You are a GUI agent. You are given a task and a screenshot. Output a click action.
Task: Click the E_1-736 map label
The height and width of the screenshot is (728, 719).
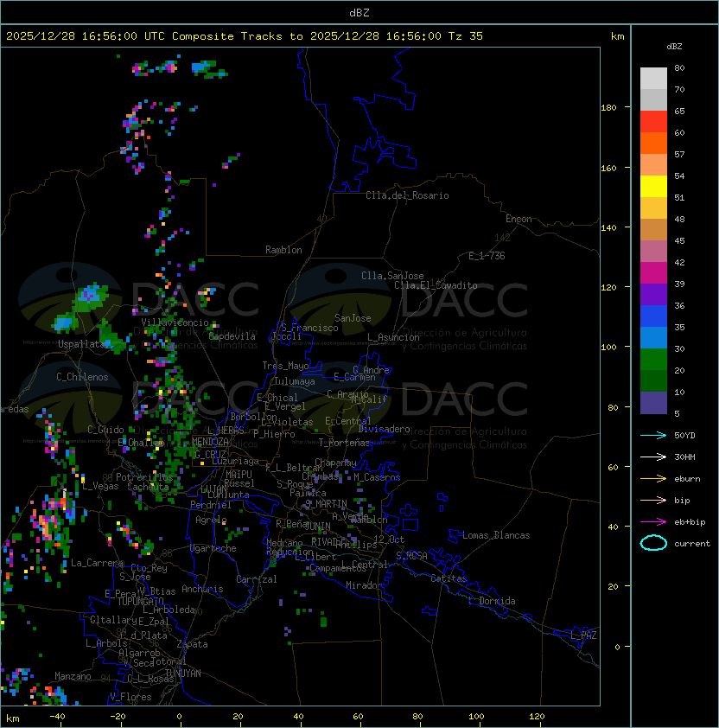(487, 256)
